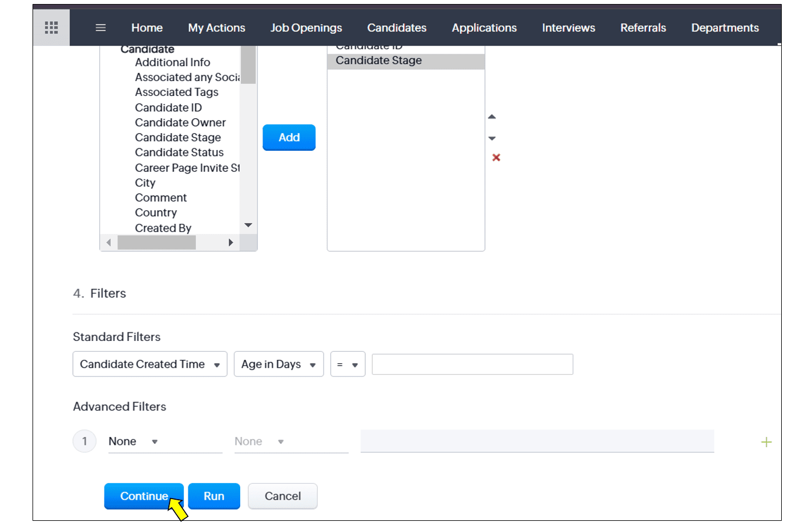The image size is (812, 526).
Task: Select Additional Info in field list
Action: coord(172,62)
